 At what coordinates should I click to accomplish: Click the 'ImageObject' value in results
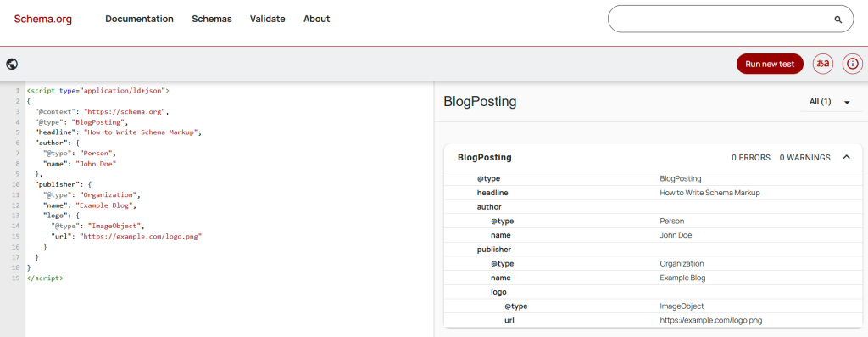point(682,306)
